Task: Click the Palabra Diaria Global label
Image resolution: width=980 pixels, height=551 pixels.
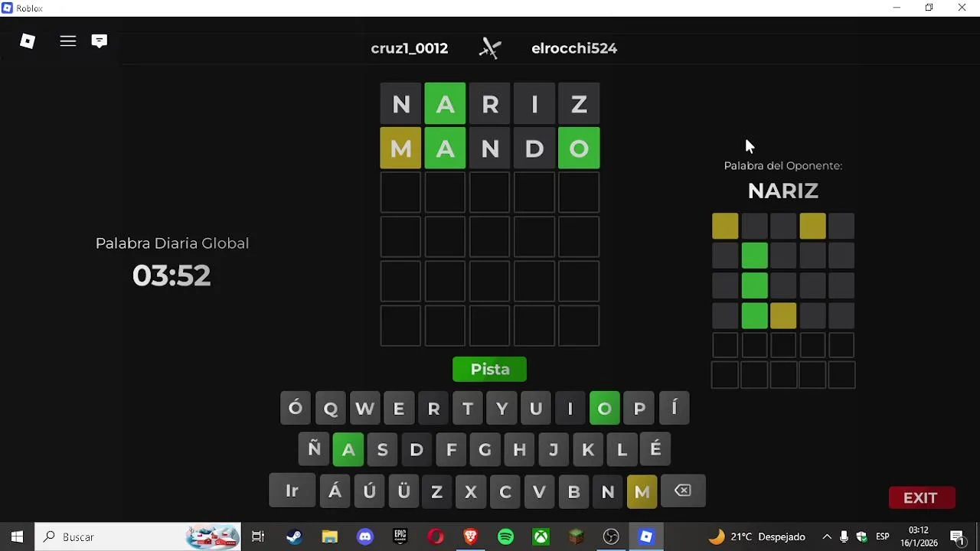Action: tap(172, 243)
